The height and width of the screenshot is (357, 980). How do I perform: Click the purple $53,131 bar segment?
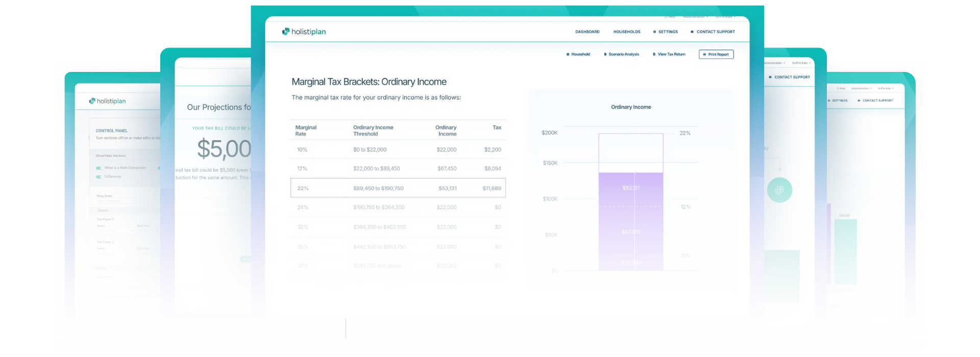click(x=630, y=189)
